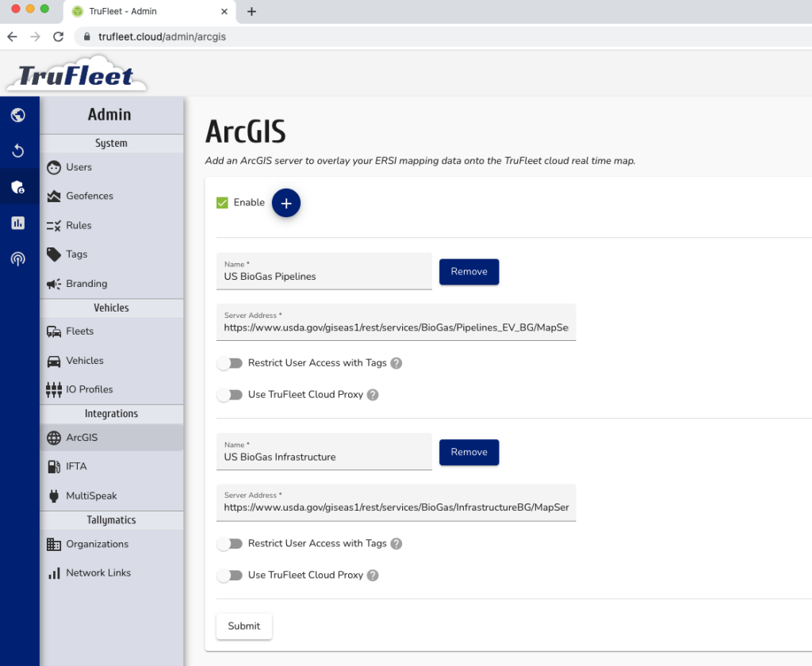This screenshot has width=812, height=666.
Task: Open Network Links in the sidebar
Action: 111,573
